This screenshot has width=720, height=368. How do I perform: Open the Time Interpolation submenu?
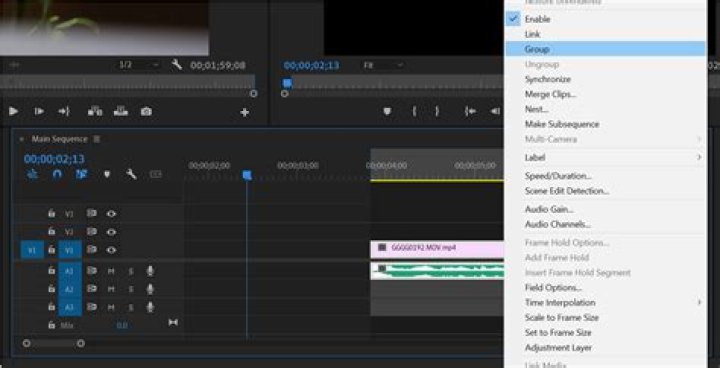coord(605,302)
